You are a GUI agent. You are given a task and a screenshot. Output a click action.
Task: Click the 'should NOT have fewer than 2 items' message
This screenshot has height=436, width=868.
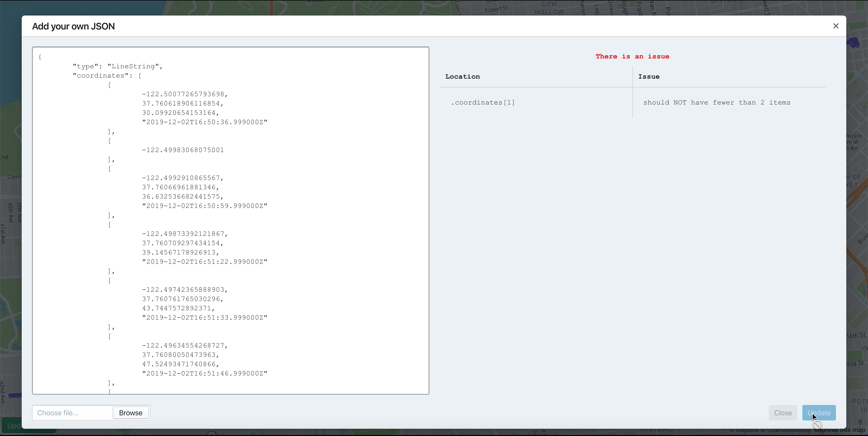716,102
